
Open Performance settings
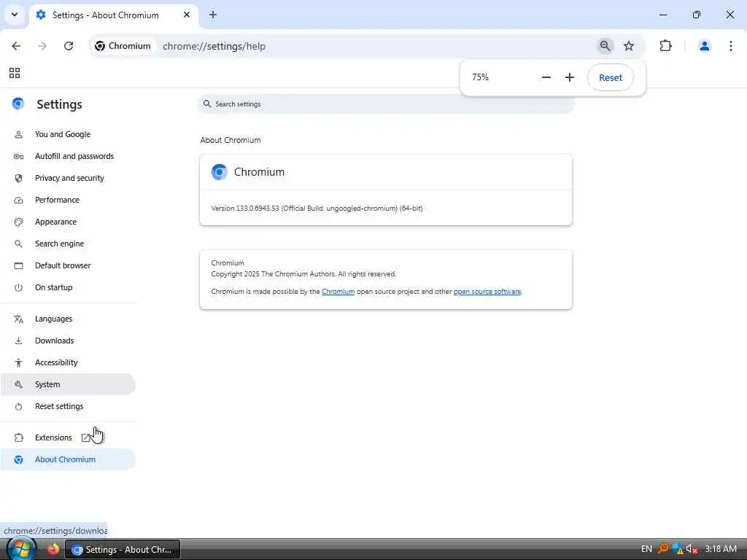pos(68,200)
